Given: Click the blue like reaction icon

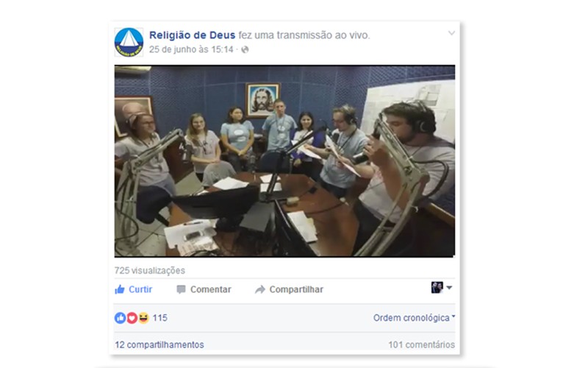Looking at the screenshot, I should click(x=120, y=318).
